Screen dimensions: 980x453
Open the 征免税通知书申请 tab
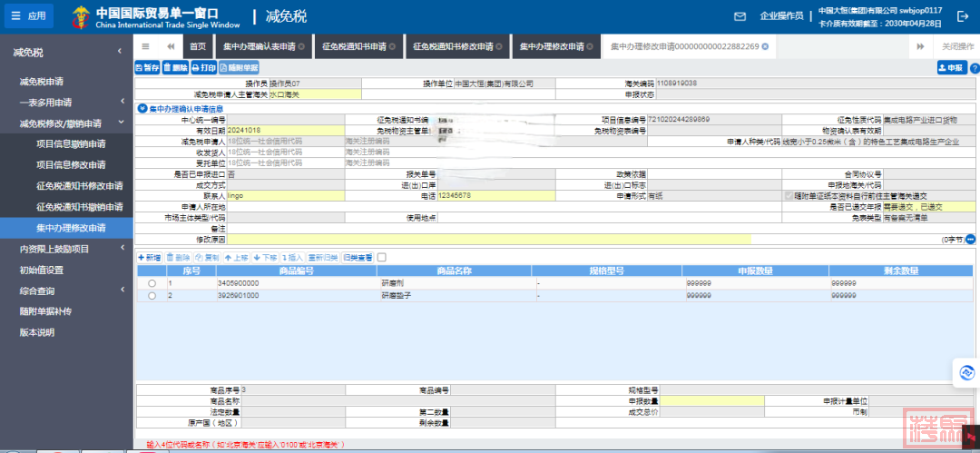[x=356, y=46]
